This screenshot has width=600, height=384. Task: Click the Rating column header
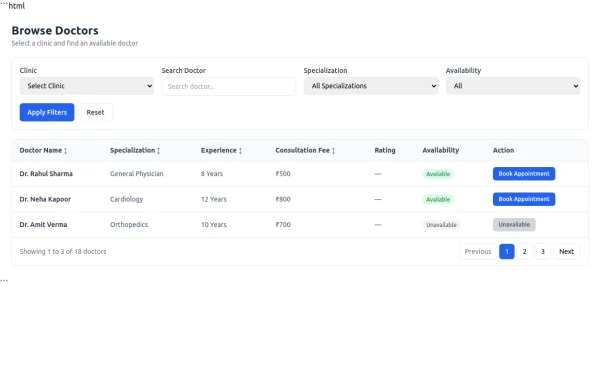coord(385,150)
